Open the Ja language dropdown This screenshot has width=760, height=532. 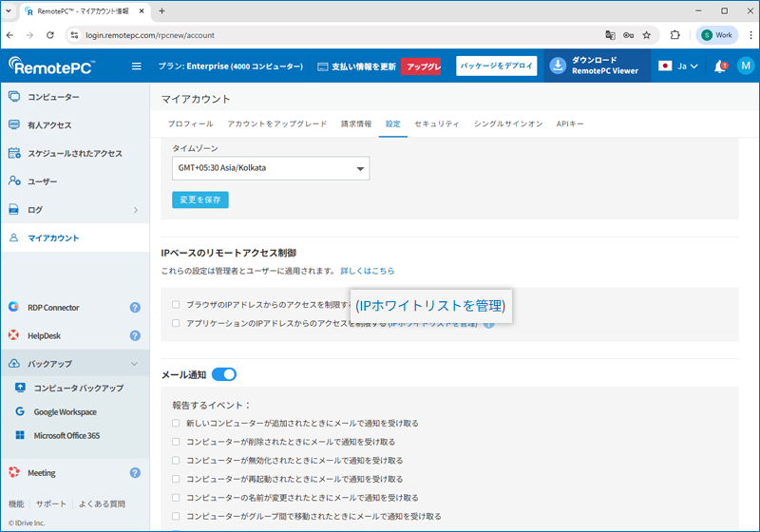[x=688, y=66]
